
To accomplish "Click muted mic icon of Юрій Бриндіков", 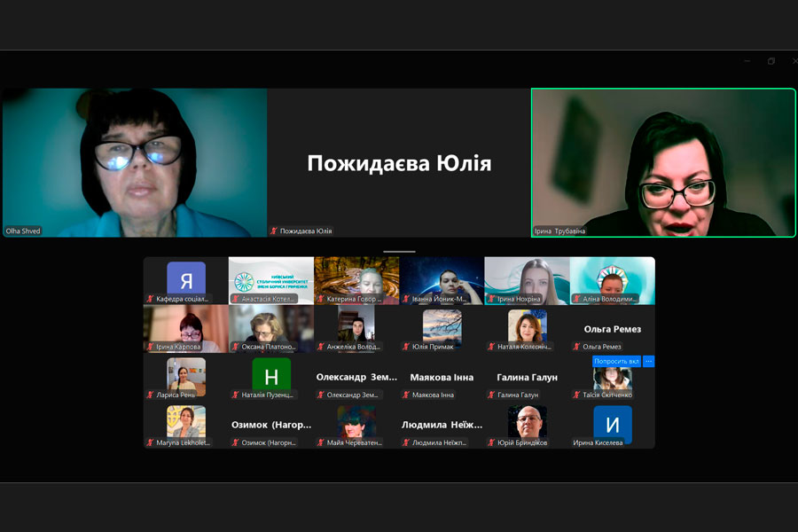I will (x=491, y=442).
